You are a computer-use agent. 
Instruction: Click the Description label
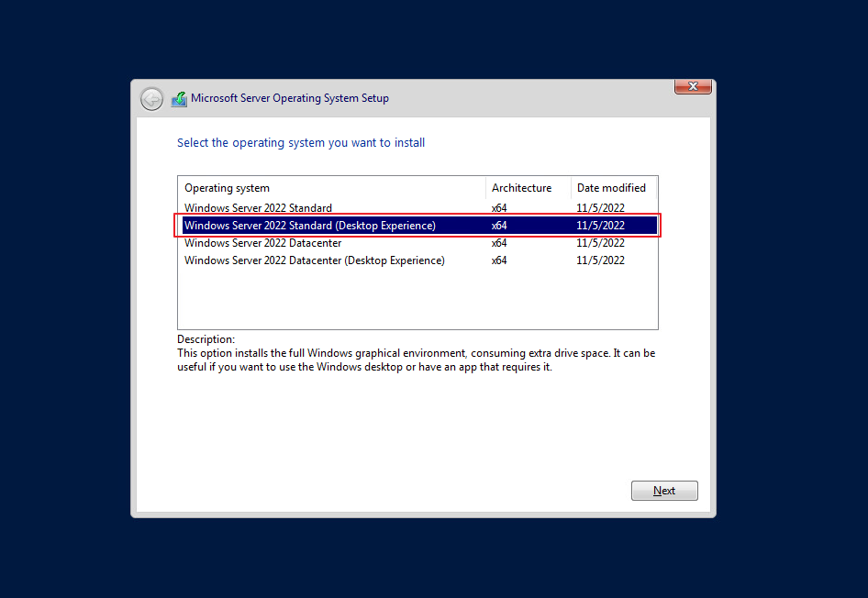pos(206,339)
